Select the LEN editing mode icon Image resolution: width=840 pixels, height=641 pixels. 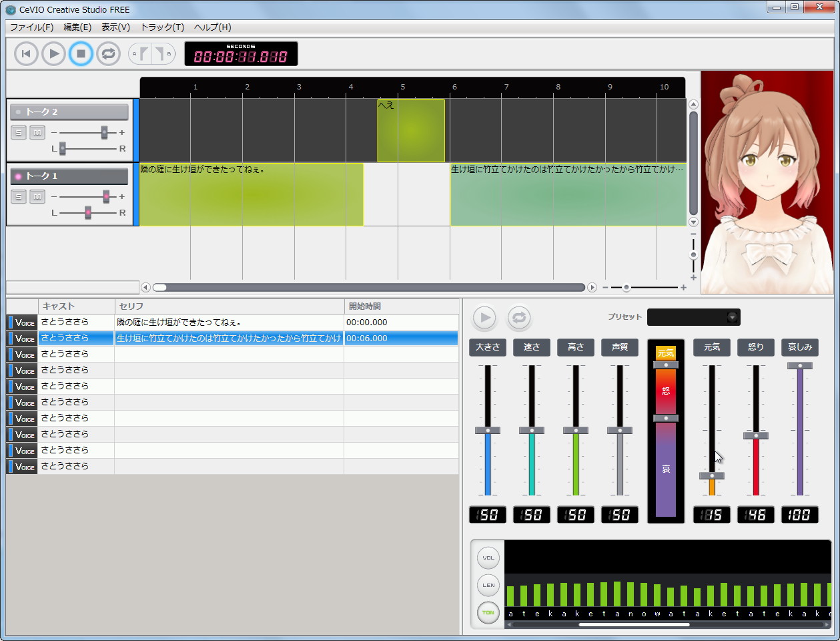[488, 585]
